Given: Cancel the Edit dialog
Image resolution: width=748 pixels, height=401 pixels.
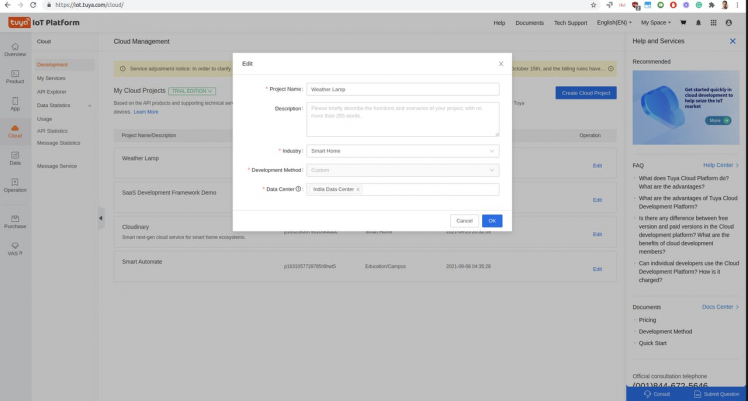Looking at the screenshot, I should 463,220.
